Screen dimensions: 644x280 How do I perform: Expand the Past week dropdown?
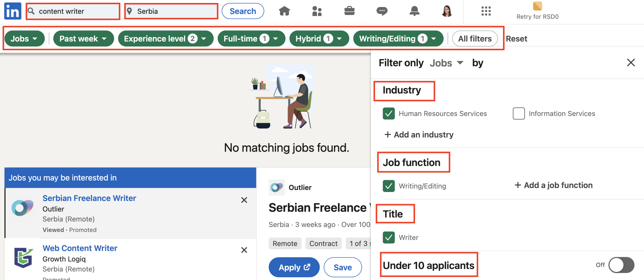(x=84, y=38)
